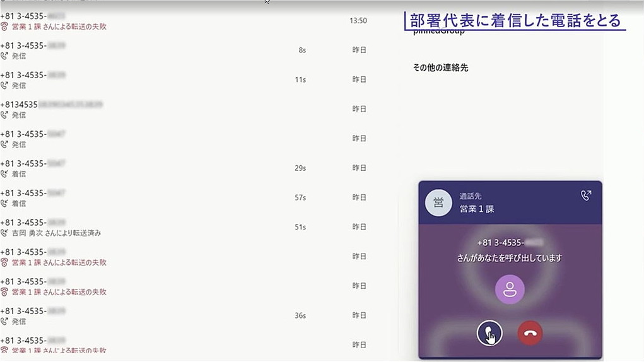Click the 29s call duration
Viewport: 644px width, 362px height.
coord(300,168)
